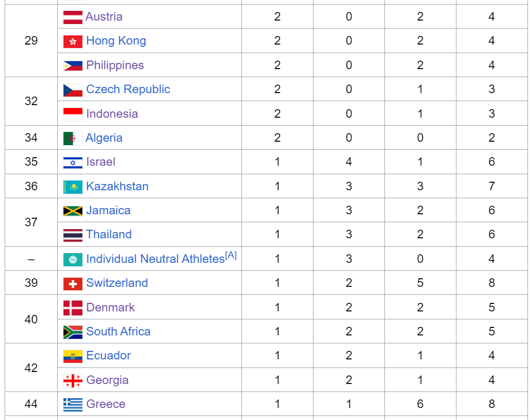
Task: Click the Philippines flag icon
Action: (x=73, y=65)
